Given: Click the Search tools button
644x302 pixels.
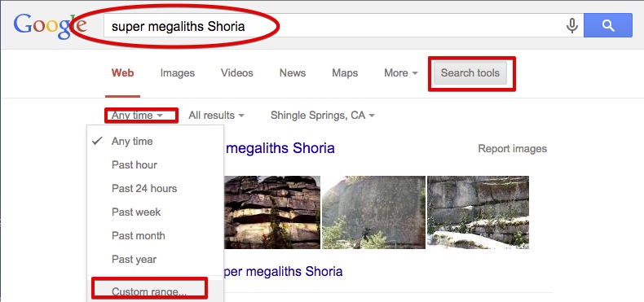Looking at the screenshot, I should 470,73.
